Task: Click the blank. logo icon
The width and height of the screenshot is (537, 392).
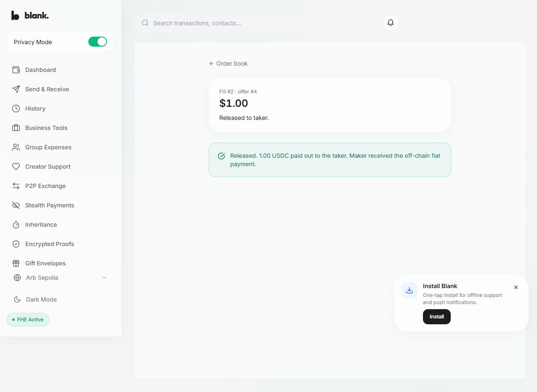Action: click(16, 16)
